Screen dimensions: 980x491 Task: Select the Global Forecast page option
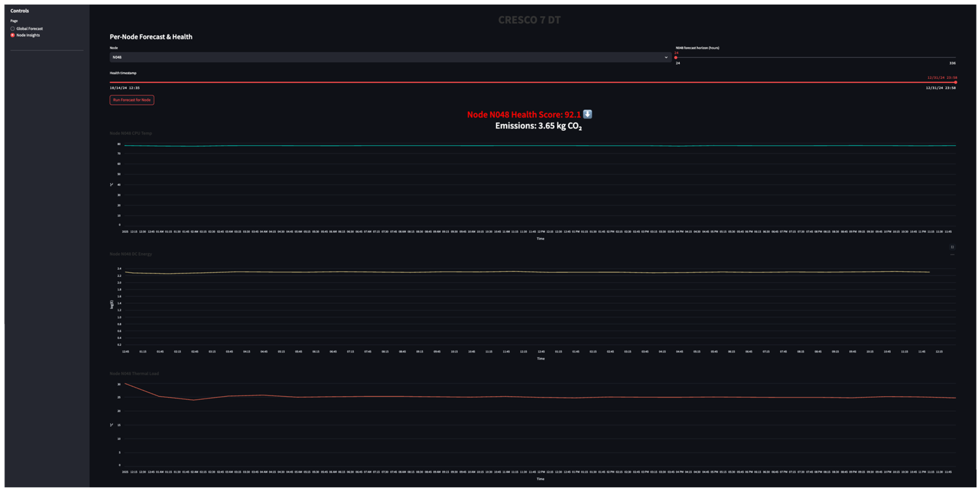pos(13,29)
